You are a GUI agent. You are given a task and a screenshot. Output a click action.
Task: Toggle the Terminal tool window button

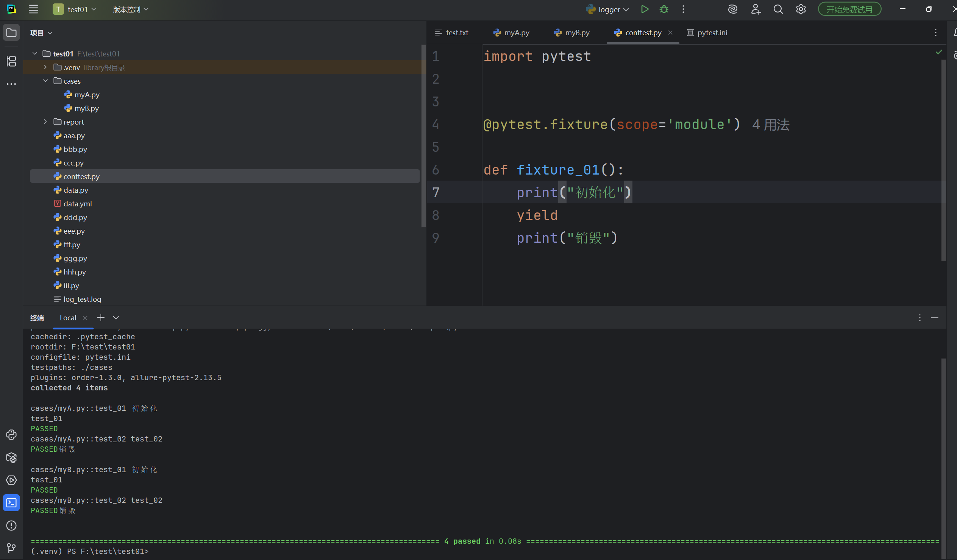pyautogui.click(x=11, y=503)
